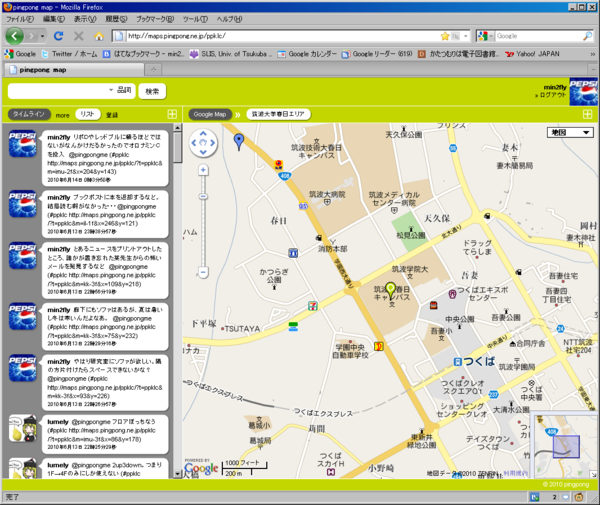
Task: Click the left panel grid layout icon
Action: [x=172, y=114]
